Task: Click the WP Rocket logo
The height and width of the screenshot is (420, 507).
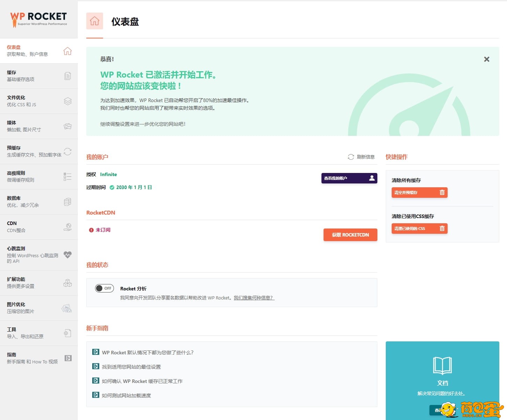Action: pyautogui.click(x=38, y=19)
